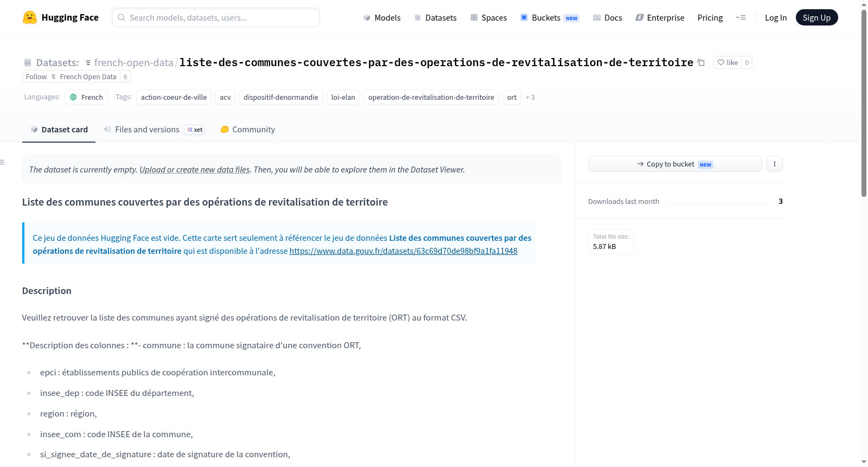The height and width of the screenshot is (467, 868).
Task: Open the operation-de-revitalisation-de-territoire tag
Action: coord(431,98)
